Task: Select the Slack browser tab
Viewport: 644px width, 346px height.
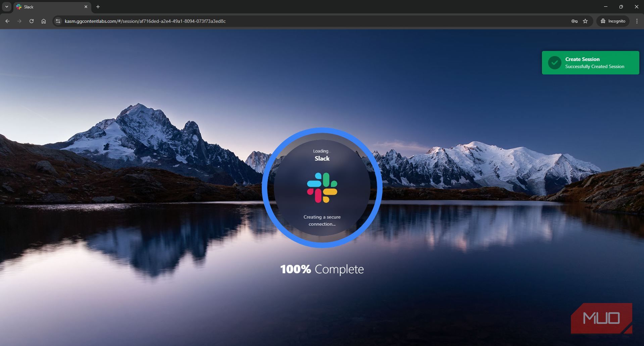Action: (52, 7)
